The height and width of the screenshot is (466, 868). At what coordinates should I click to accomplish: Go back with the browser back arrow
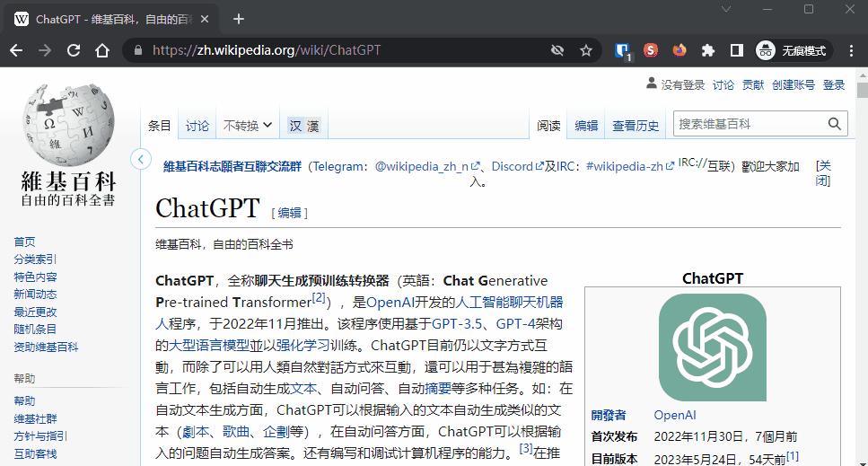click(16, 50)
